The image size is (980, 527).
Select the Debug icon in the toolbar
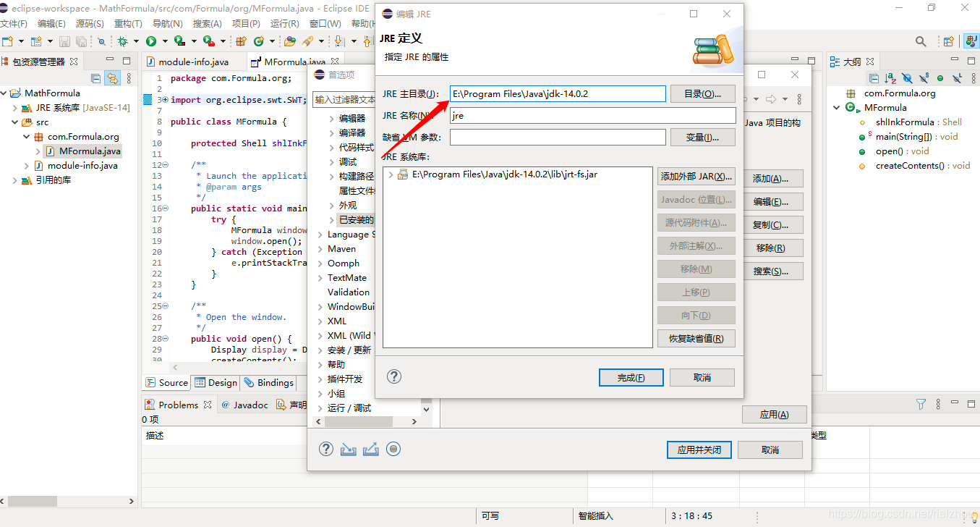(x=121, y=42)
